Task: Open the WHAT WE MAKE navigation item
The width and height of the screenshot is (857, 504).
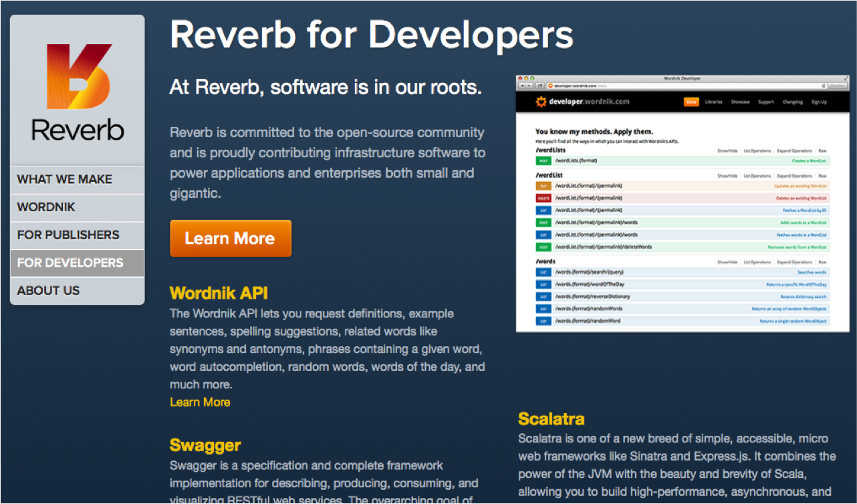Action: [x=78, y=179]
